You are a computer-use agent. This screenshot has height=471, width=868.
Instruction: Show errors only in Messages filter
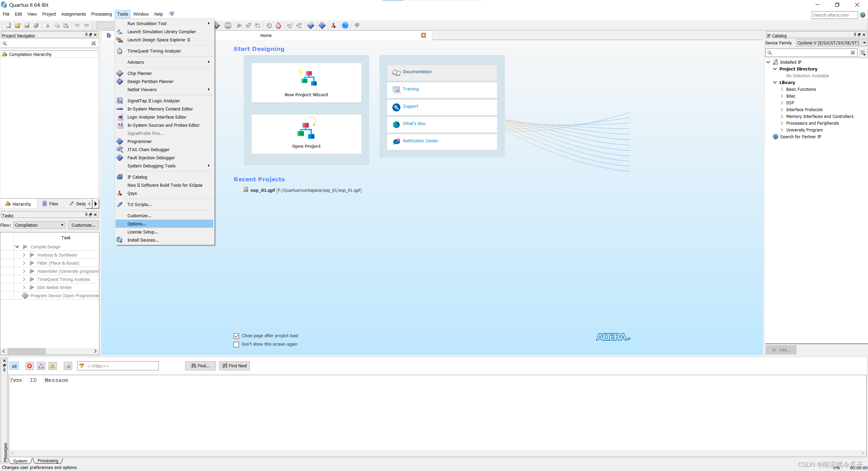pyautogui.click(x=29, y=366)
